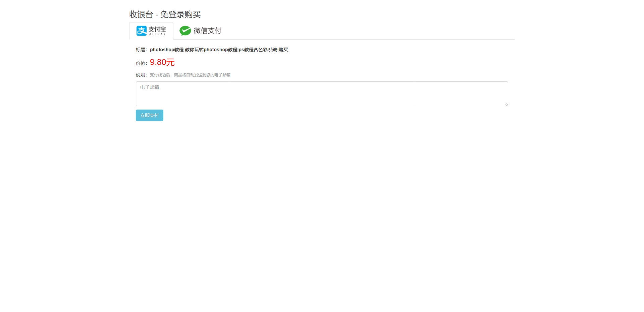Click the 价格 field label
The image size is (644, 312).
point(141,63)
